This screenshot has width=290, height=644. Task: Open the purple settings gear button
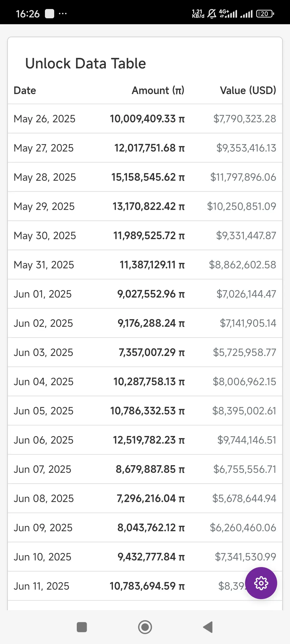[x=261, y=583]
